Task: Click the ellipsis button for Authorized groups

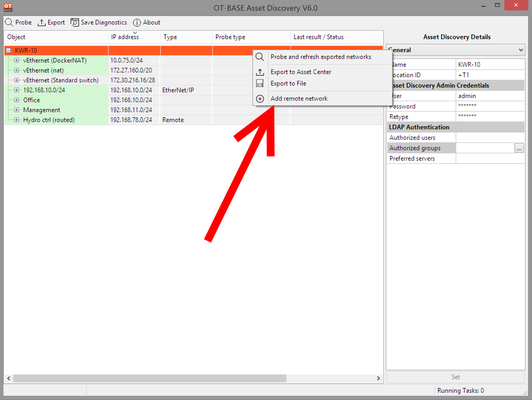Action: point(519,148)
